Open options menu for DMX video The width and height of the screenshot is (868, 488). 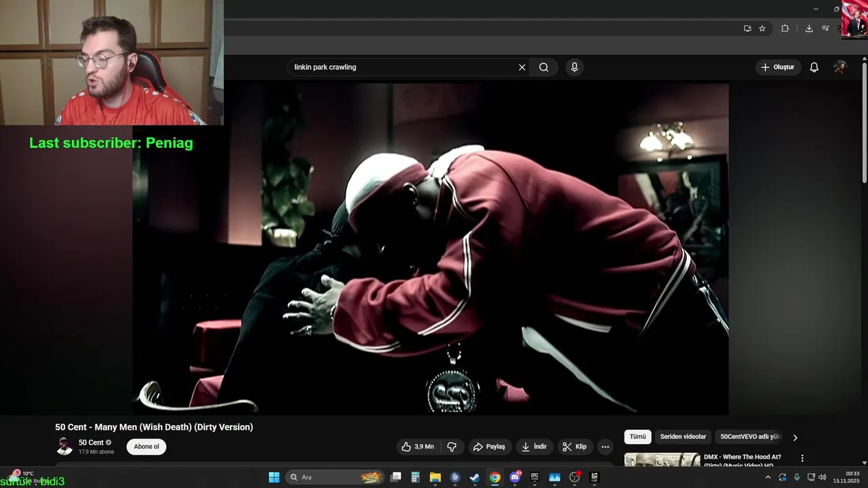point(802,458)
